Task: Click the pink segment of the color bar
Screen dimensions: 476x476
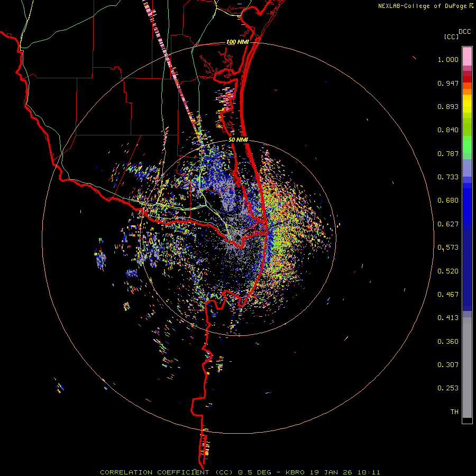Action: coord(467,56)
